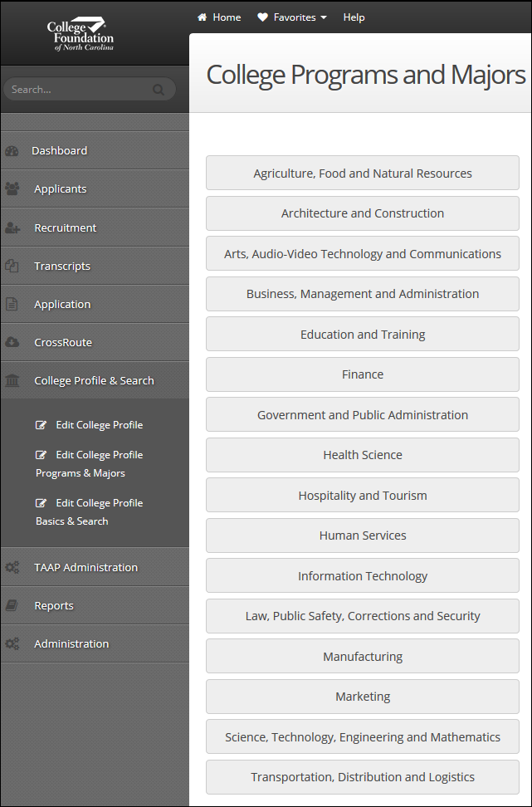Image resolution: width=532 pixels, height=807 pixels.
Task: Click the heart icon next to Favorites
Action: [261, 17]
